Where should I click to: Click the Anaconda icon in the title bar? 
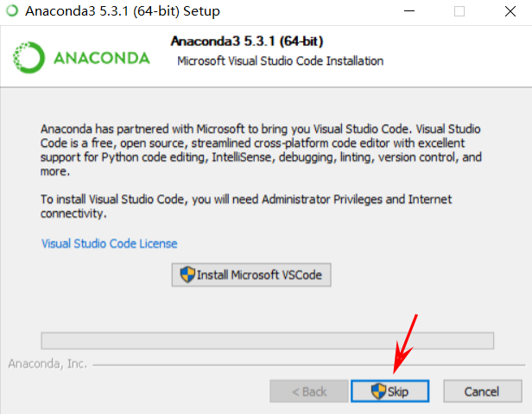point(12,10)
